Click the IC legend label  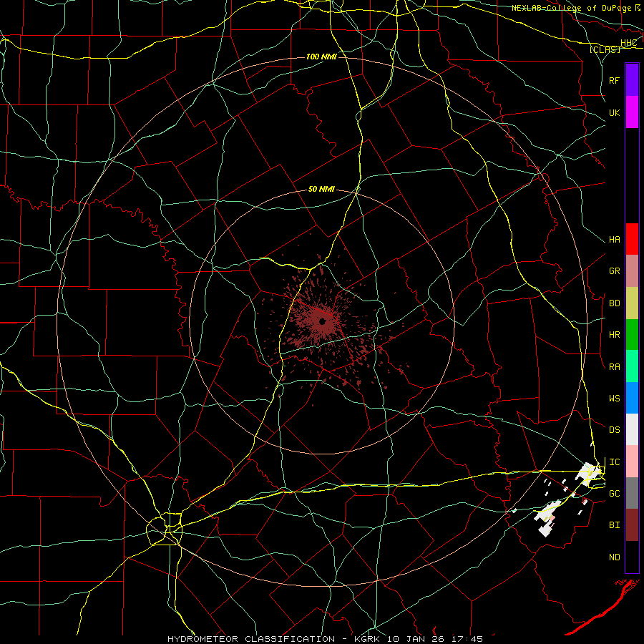click(x=614, y=462)
